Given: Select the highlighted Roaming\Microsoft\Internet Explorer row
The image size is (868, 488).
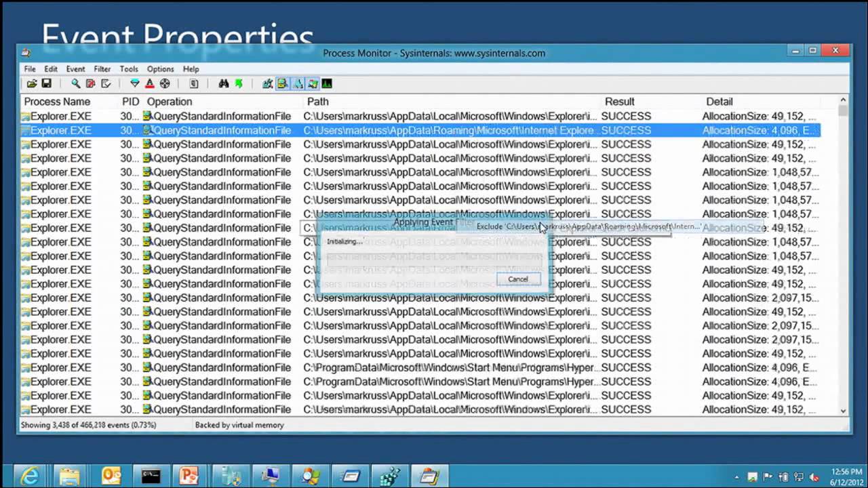Looking at the screenshot, I should pyautogui.click(x=420, y=130).
